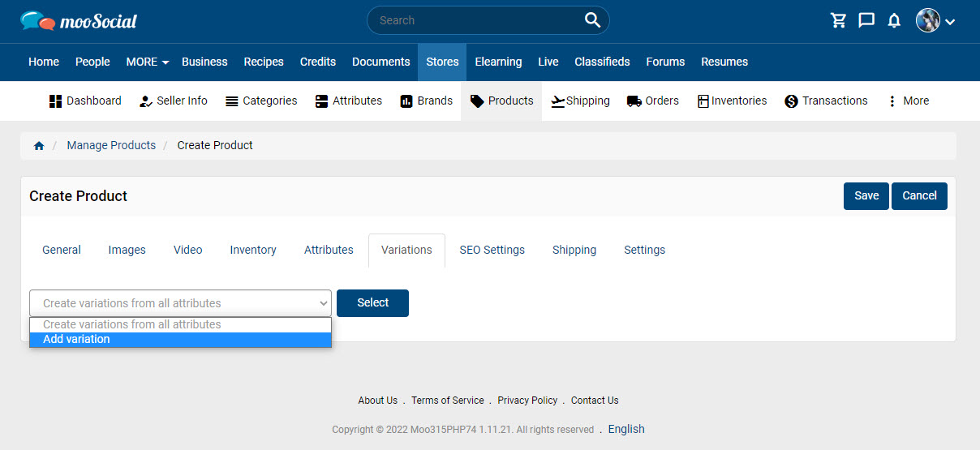Image resolution: width=980 pixels, height=450 pixels.
Task: Go to Home in navigation
Action: click(44, 62)
